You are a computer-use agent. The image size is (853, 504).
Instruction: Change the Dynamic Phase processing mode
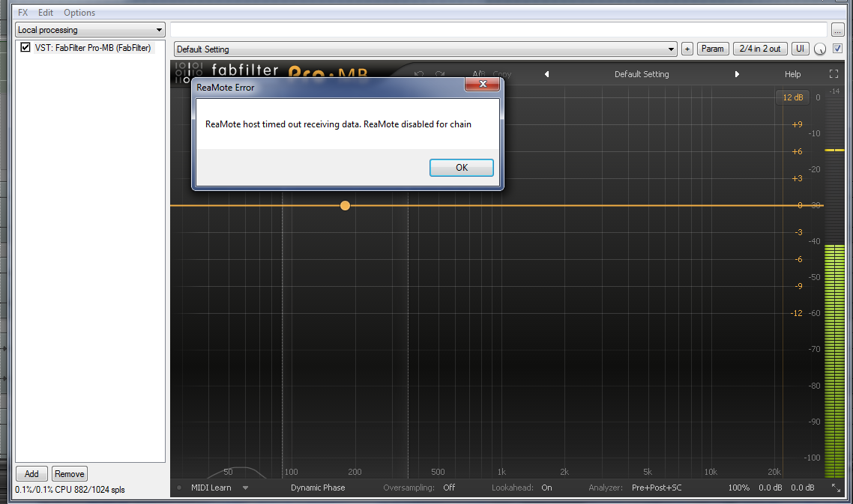[x=318, y=488]
